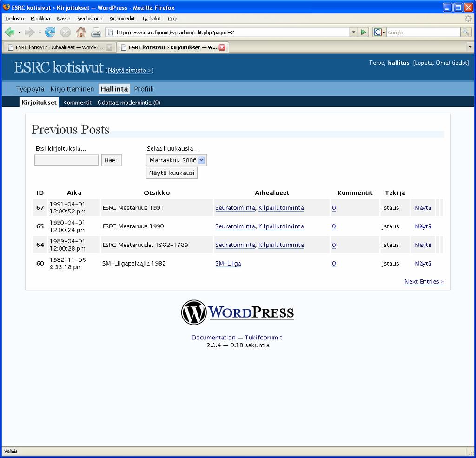
Task: Reload the page with the Refresh icon
Action: (x=50, y=32)
